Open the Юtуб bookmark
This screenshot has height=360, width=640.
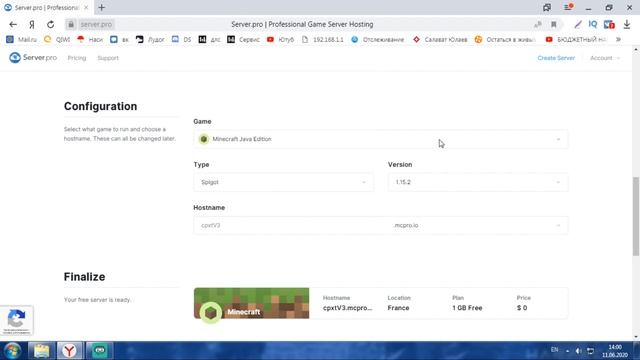coord(280,40)
